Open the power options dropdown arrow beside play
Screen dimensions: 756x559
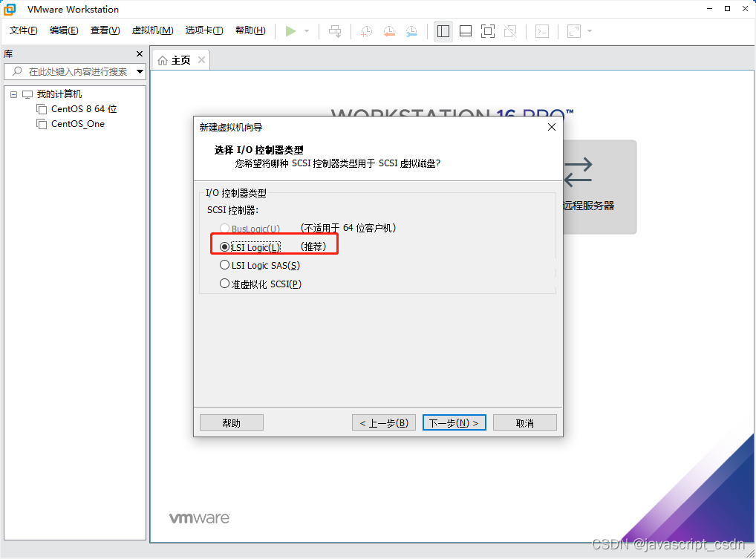[x=307, y=31]
